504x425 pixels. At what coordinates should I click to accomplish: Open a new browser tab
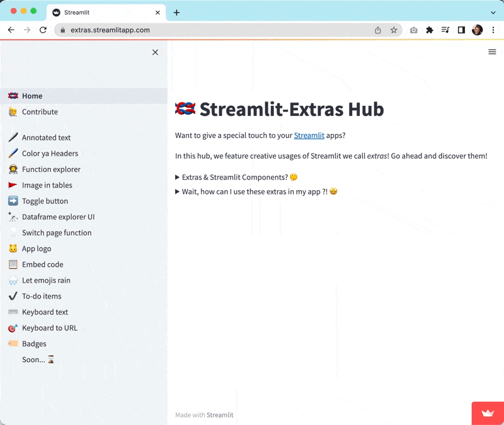(x=176, y=13)
